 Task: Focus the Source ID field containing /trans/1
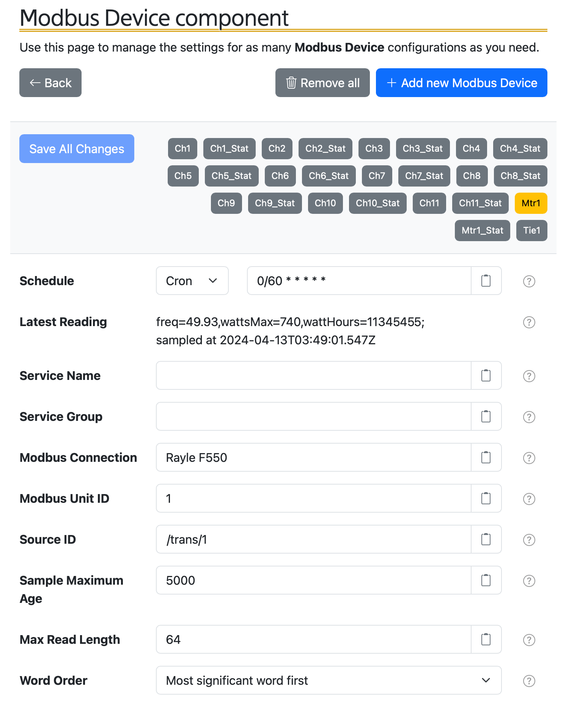pos(314,539)
